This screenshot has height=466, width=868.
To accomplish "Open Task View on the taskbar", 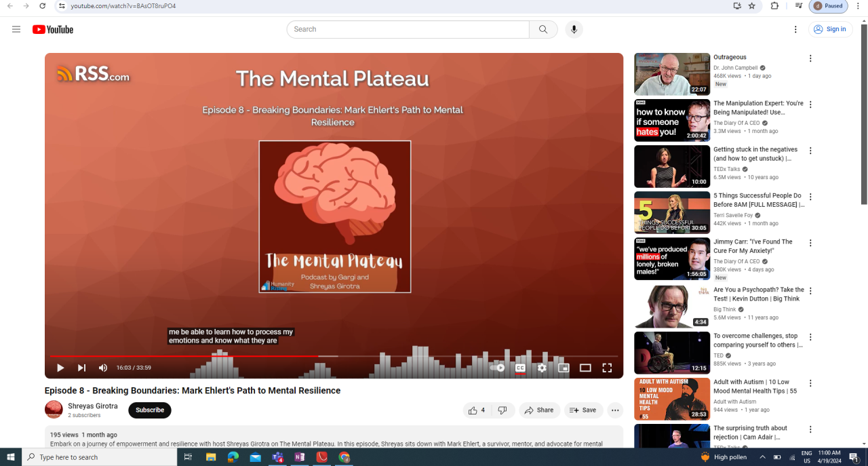I will coord(188,457).
